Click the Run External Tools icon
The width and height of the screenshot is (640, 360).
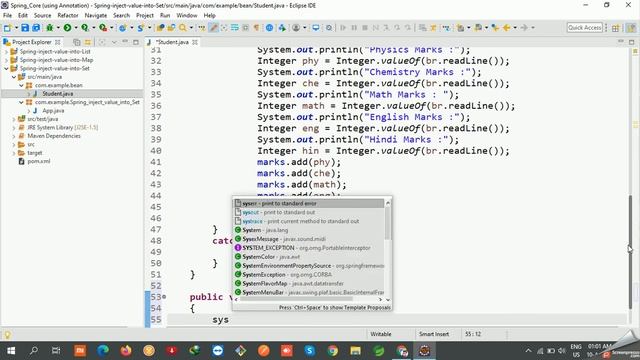click(x=103, y=28)
